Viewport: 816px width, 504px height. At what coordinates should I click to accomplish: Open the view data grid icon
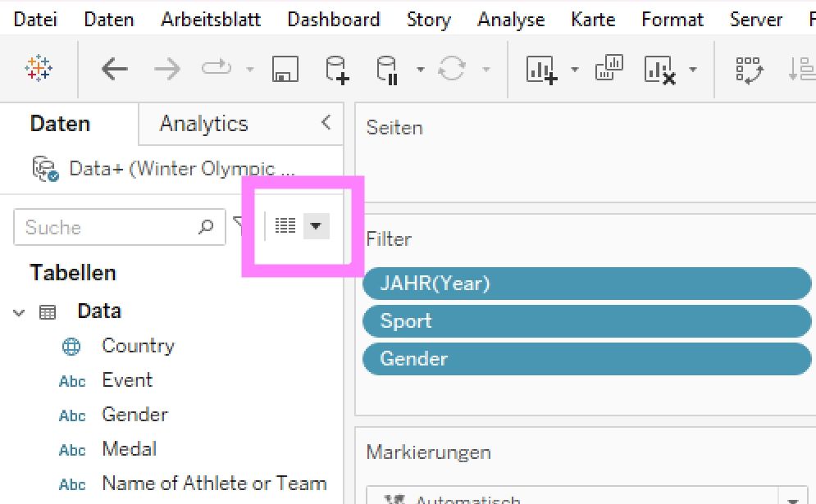click(x=285, y=225)
